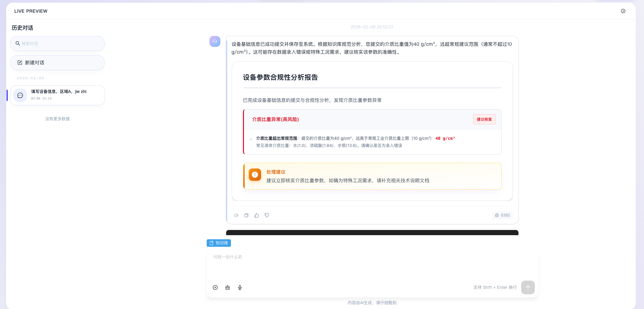Click the 建议核查 red tag button

coord(484,119)
